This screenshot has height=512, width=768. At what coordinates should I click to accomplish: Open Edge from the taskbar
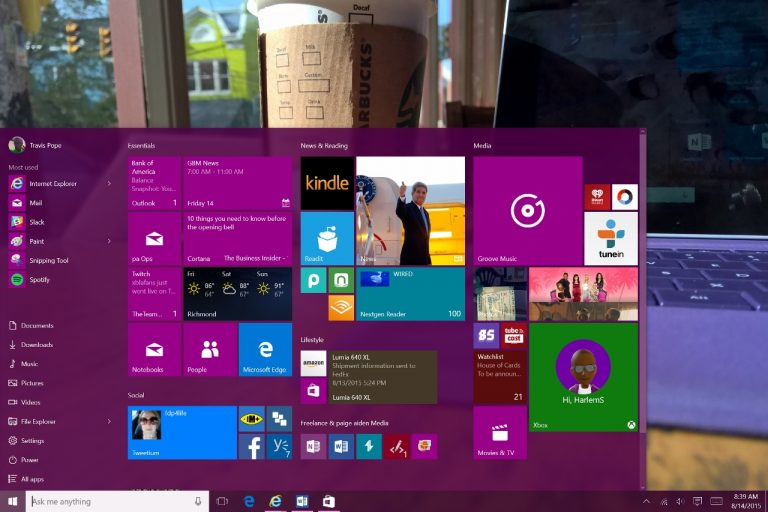(x=249, y=501)
